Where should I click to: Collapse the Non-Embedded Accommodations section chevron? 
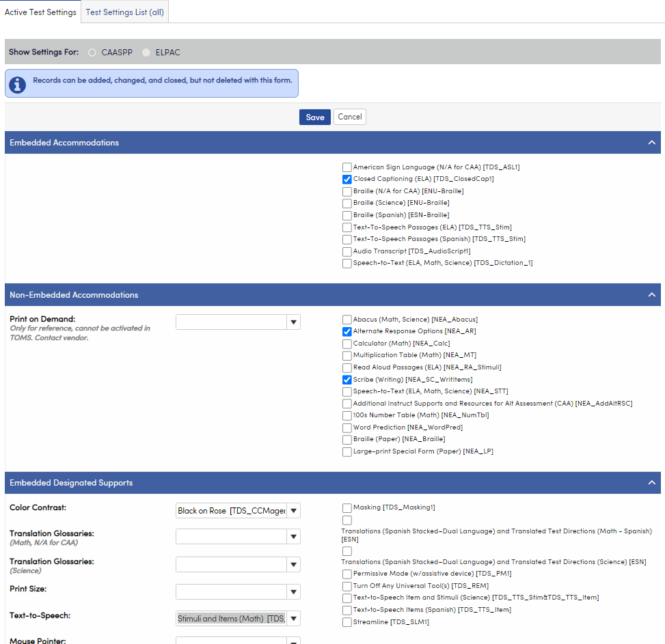tap(651, 294)
